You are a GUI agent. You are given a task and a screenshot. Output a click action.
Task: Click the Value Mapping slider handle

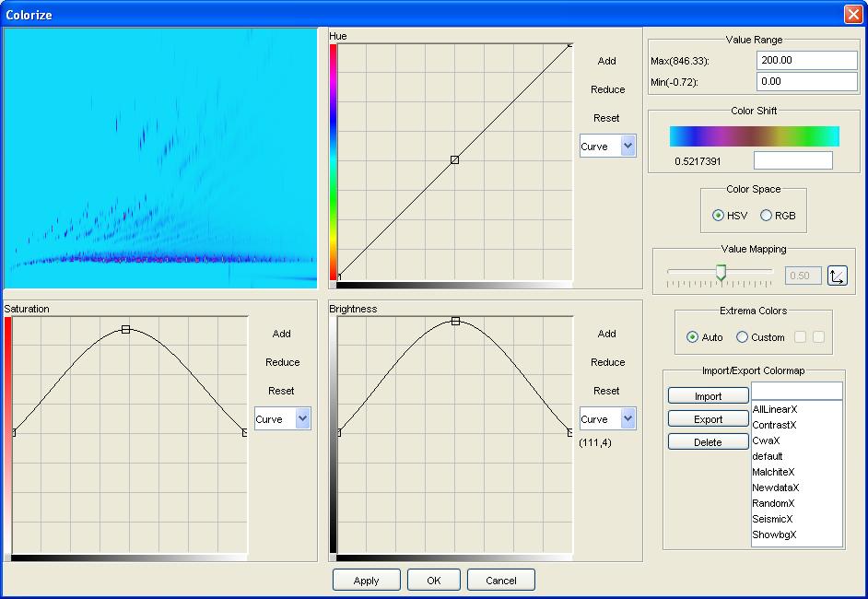(x=721, y=272)
